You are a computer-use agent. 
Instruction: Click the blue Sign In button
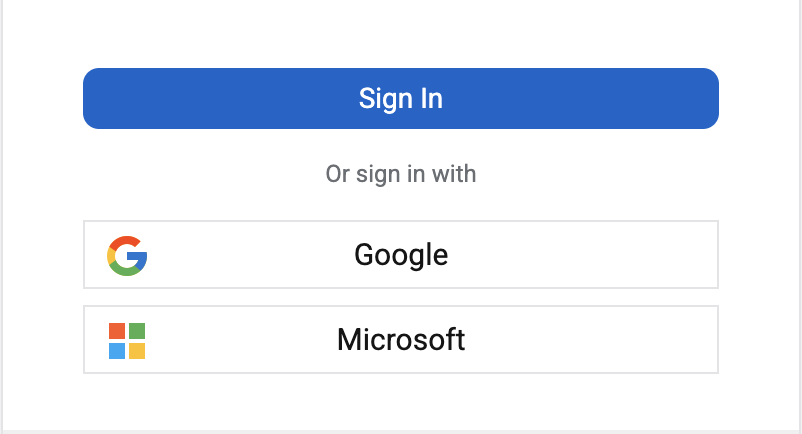(x=400, y=98)
